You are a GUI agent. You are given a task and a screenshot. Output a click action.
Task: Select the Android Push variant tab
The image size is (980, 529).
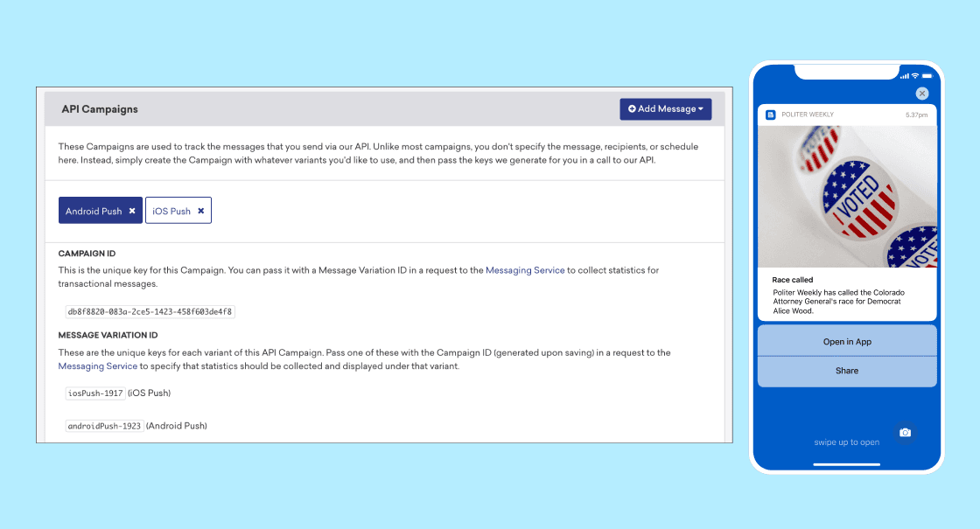click(94, 211)
